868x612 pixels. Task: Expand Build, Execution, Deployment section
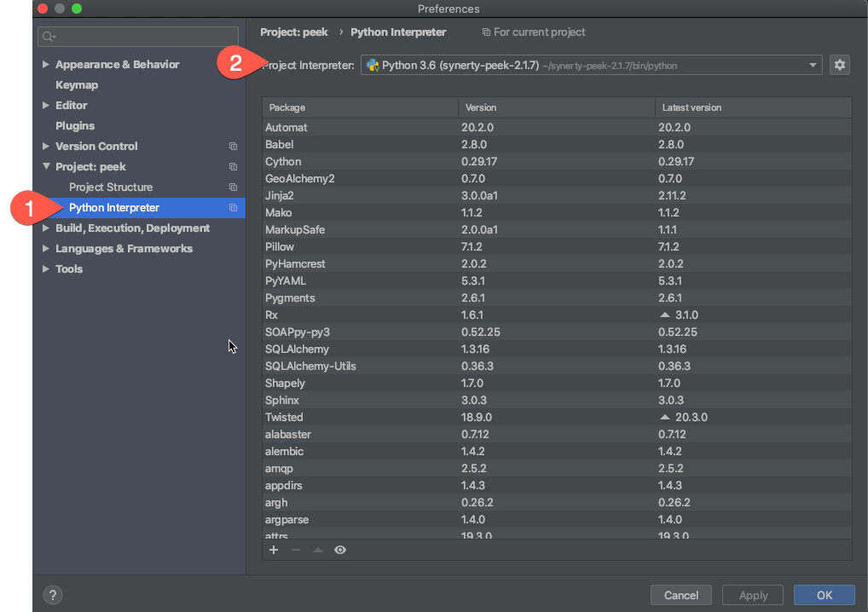46,228
